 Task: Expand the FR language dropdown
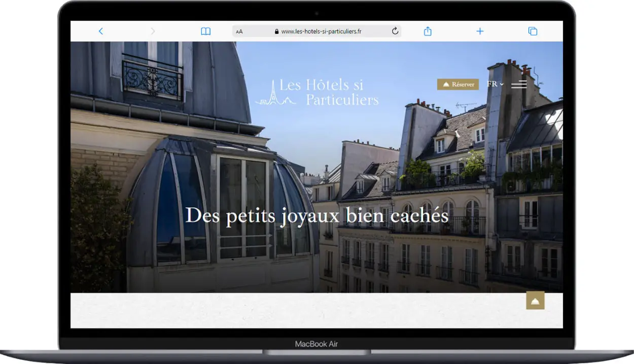[495, 84]
